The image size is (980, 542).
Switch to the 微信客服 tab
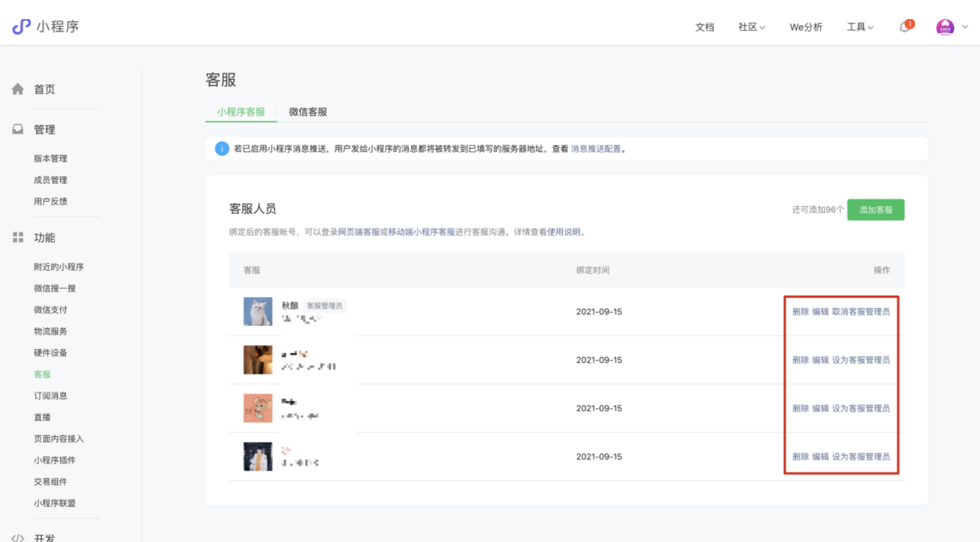(x=307, y=112)
